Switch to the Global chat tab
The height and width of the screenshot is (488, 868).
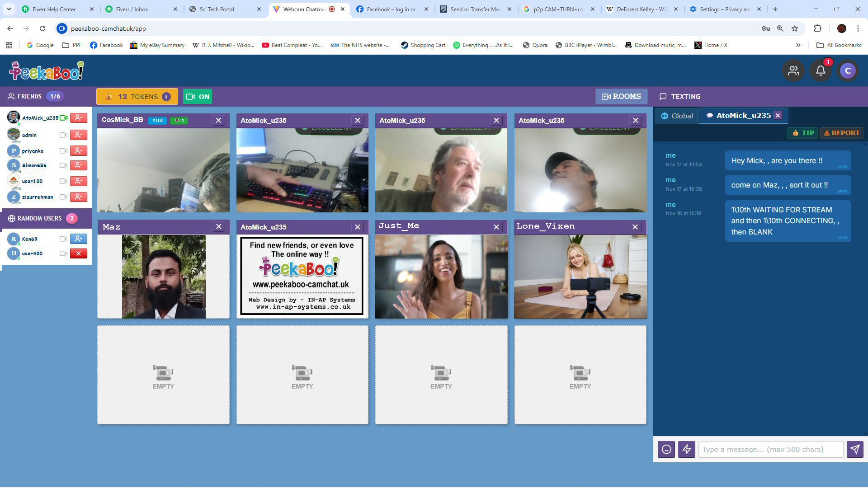click(x=677, y=115)
